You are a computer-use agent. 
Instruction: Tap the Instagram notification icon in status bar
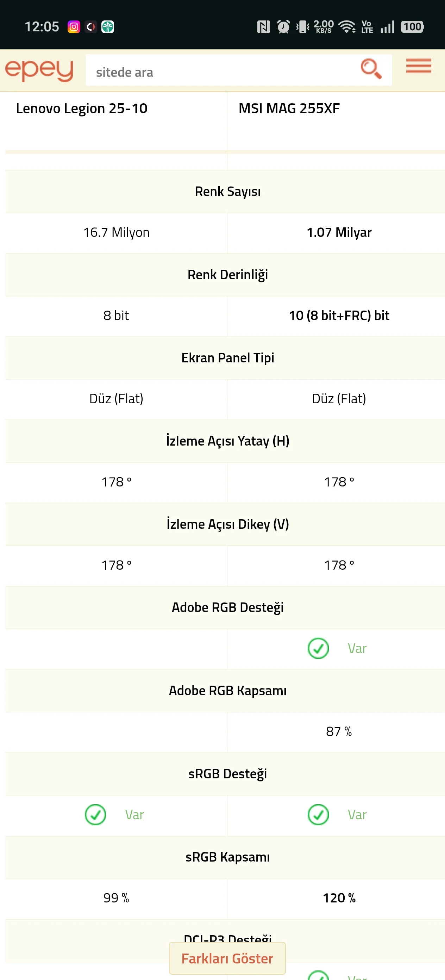[x=74, y=27]
